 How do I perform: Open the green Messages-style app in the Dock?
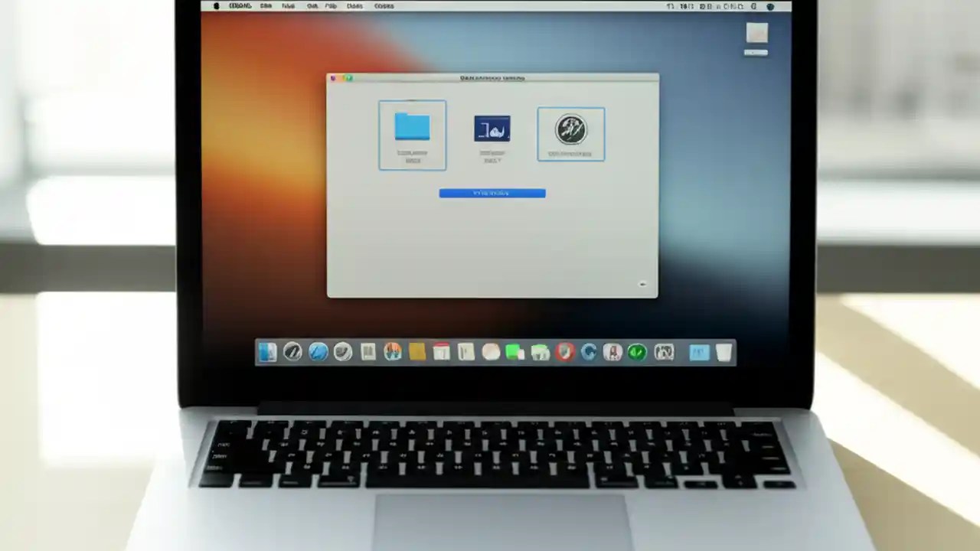pyautogui.click(x=514, y=352)
